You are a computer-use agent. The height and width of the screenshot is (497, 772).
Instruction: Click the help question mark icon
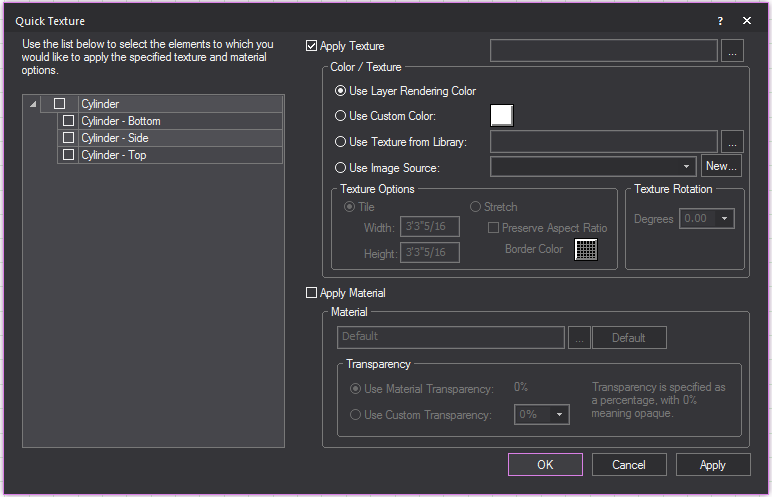(x=720, y=20)
